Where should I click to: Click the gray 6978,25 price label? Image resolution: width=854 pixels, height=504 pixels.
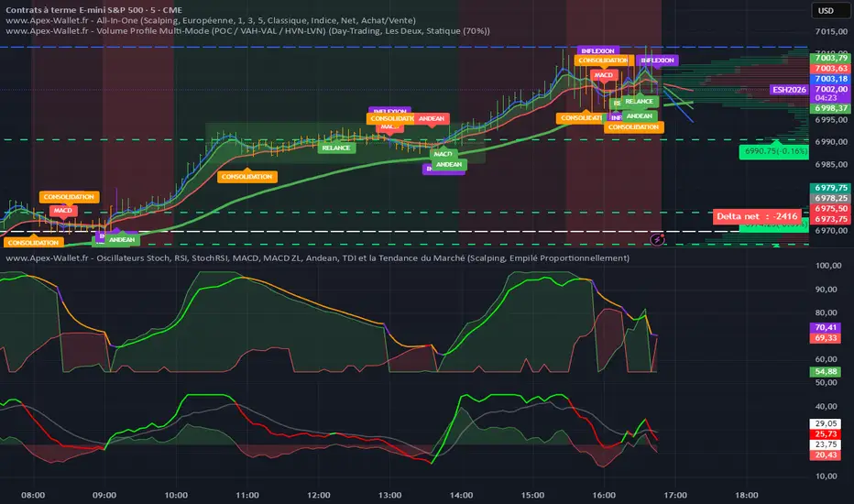tap(831, 198)
